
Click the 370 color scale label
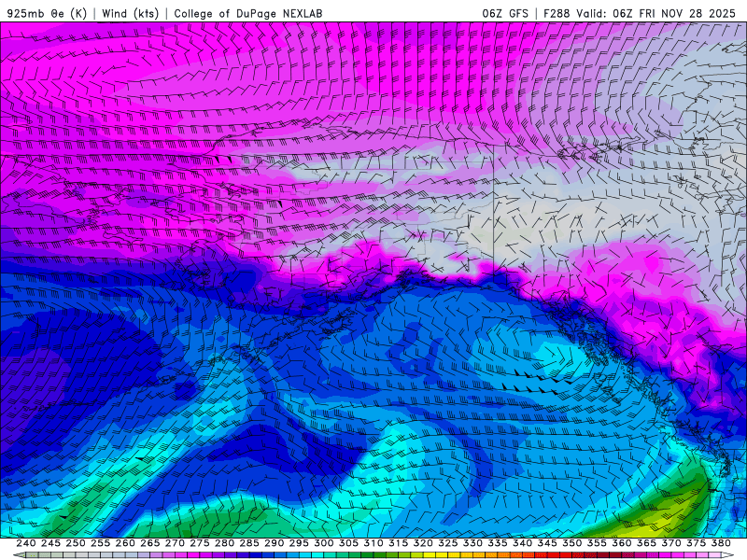(671, 543)
